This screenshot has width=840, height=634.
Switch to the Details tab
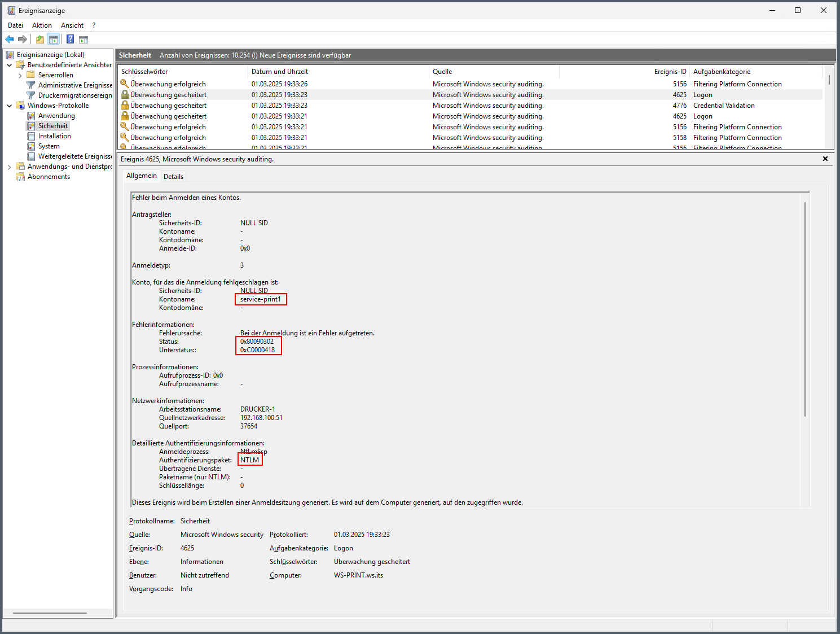(x=173, y=177)
